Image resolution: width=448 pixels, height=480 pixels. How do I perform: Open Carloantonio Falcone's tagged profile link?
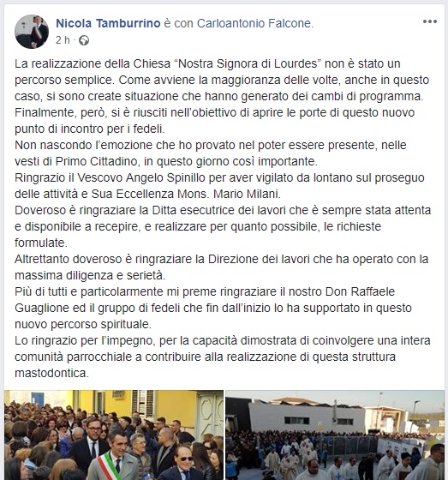[x=254, y=23]
